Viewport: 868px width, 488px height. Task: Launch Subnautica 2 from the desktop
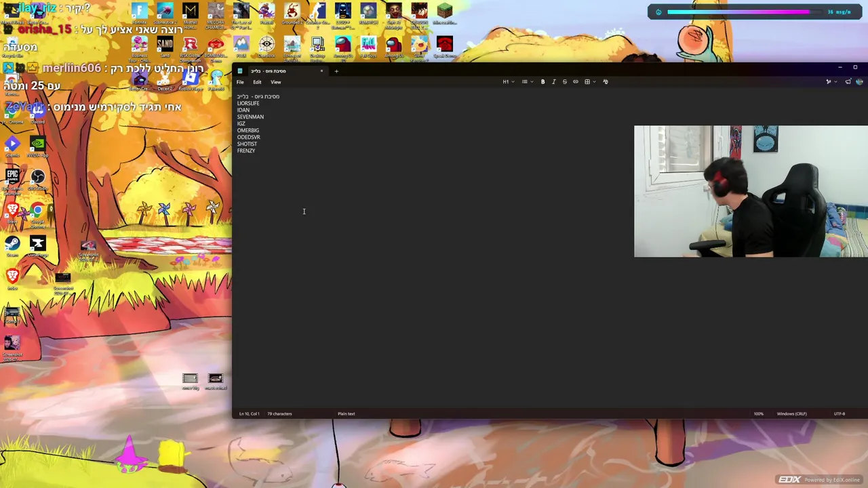click(x=165, y=13)
